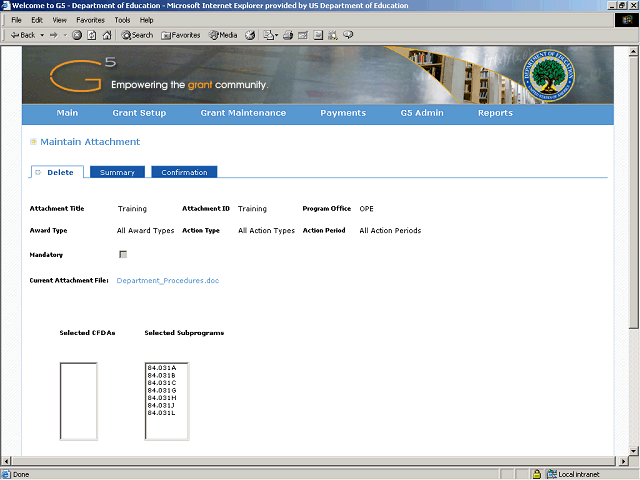Screen dimensions: 640x480
Task: Select 84.031J in Selected Subprograms
Action: pyautogui.click(x=162, y=405)
